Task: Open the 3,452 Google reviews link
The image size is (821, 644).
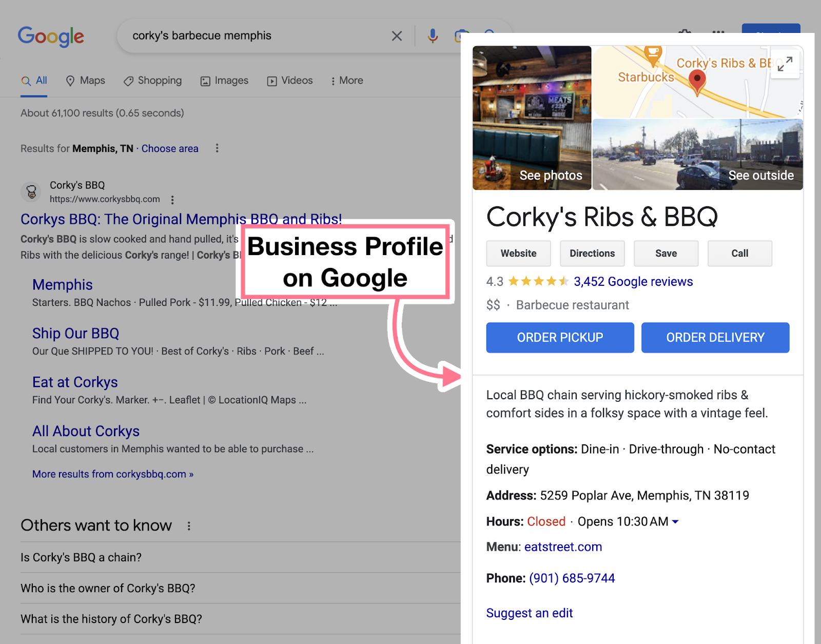Action: [633, 282]
